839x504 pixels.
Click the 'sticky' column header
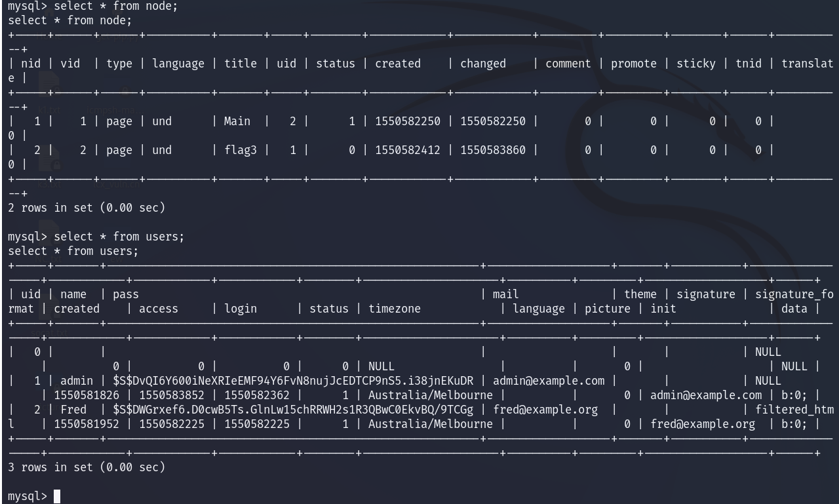[x=696, y=64]
